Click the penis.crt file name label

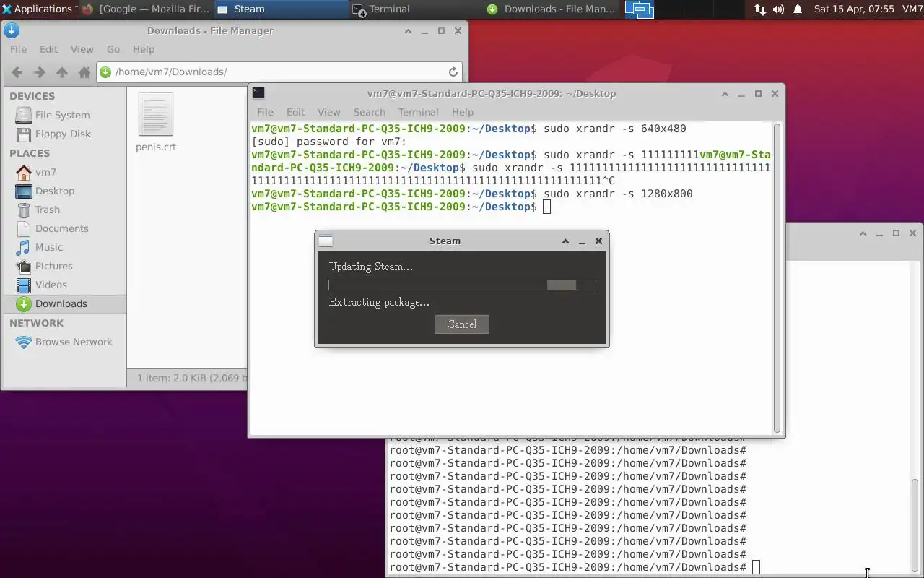point(156,147)
